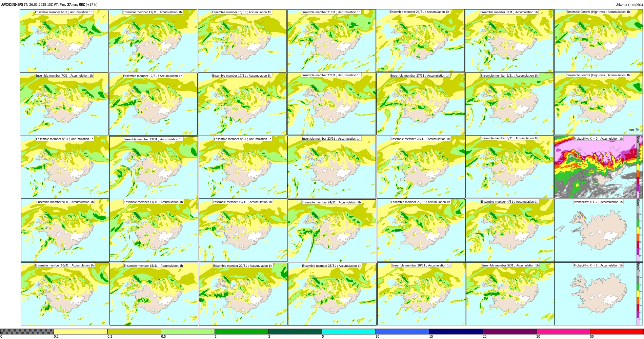Image resolution: width=644 pixels, height=339 pixels.
Task: Click the 15 legend tick value
Action: [431, 337]
